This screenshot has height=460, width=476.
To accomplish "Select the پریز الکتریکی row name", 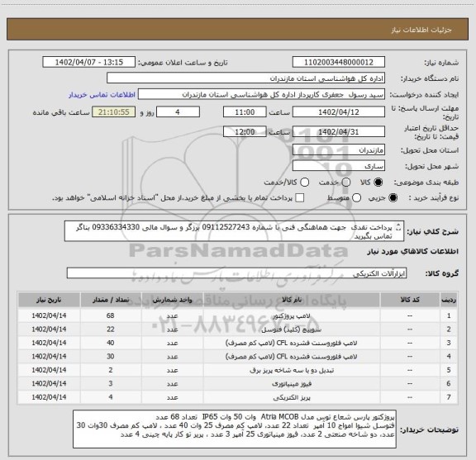I will tap(292, 397).
